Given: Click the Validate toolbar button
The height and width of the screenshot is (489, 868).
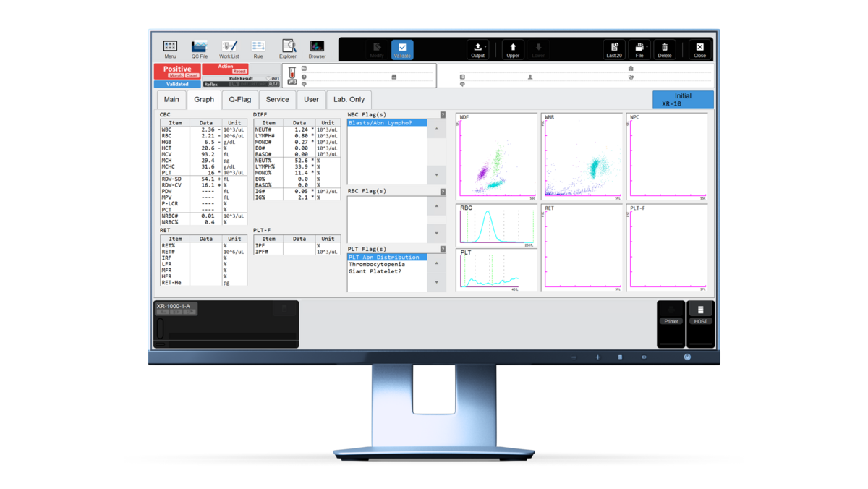Looking at the screenshot, I should (402, 49).
